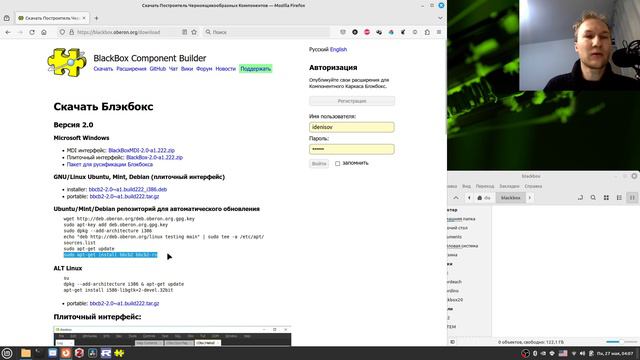Image resolution: width=640 pixels, height=360 pixels.
Task: Open Переход menu in file manager
Action: [484, 186]
